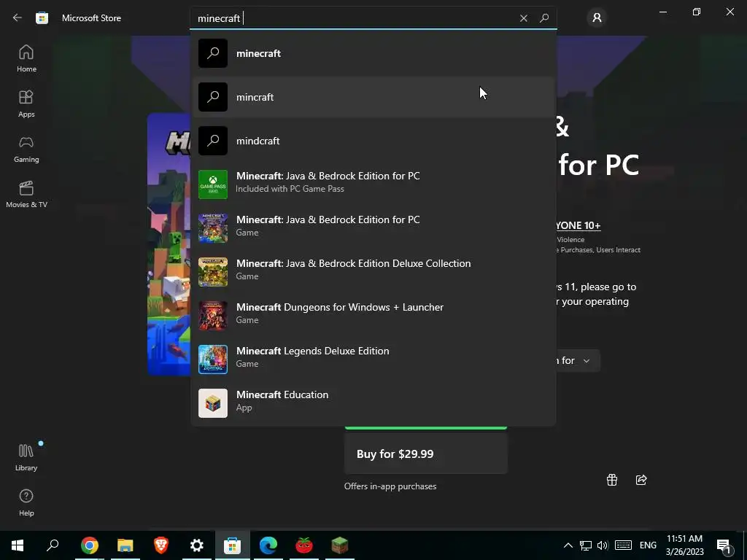The height and width of the screenshot is (560, 747).
Task: Open the Microsoft Store logo icon
Action: (x=42, y=18)
